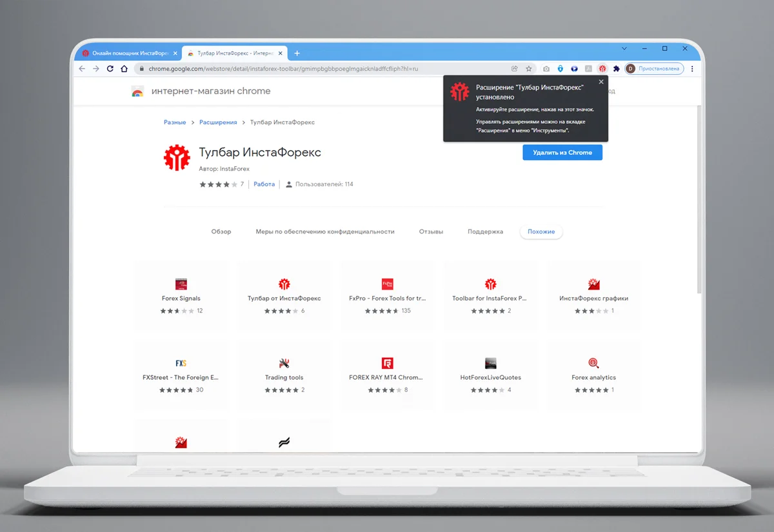Viewport: 774px width, 532px height.
Task: Click the share page icon in address bar
Action: (x=515, y=68)
